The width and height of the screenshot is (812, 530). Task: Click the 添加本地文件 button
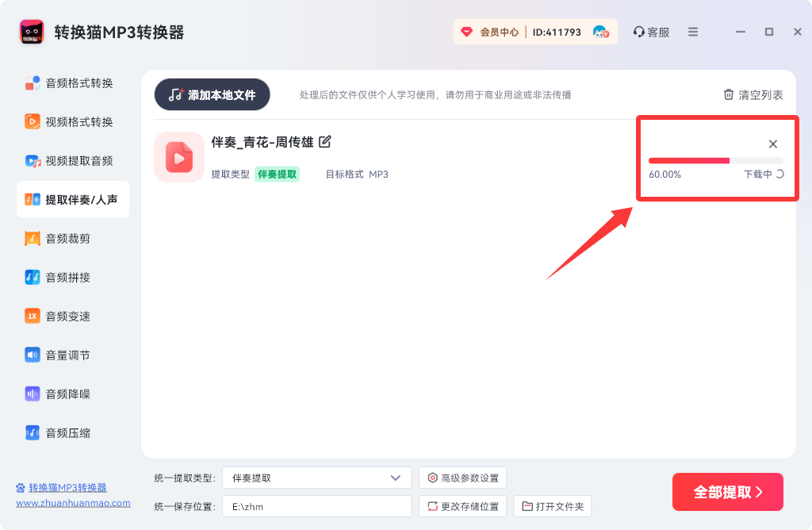[211, 94]
